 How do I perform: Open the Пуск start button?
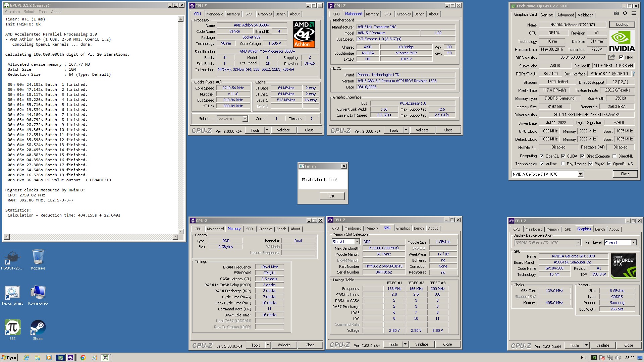pos(9,358)
